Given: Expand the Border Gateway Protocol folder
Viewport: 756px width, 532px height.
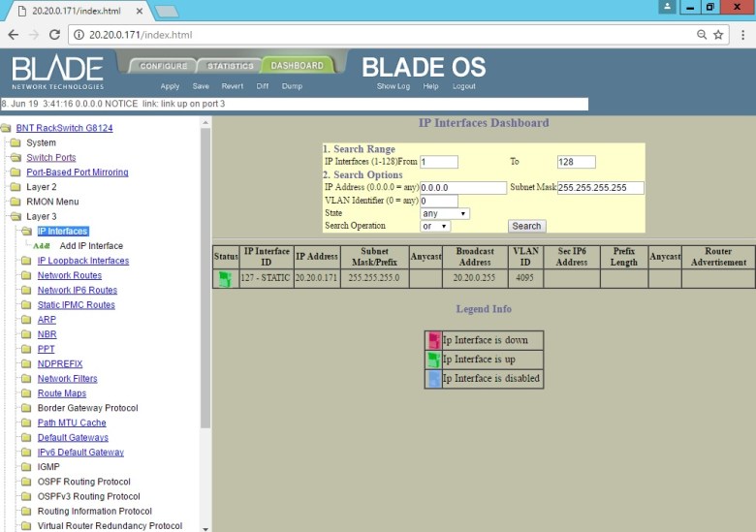Looking at the screenshot, I should coord(26,408).
